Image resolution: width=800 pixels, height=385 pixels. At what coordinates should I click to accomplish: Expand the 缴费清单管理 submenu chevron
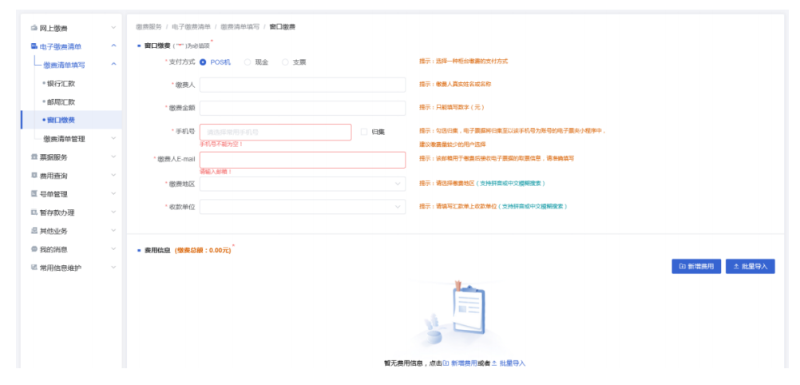click(114, 138)
